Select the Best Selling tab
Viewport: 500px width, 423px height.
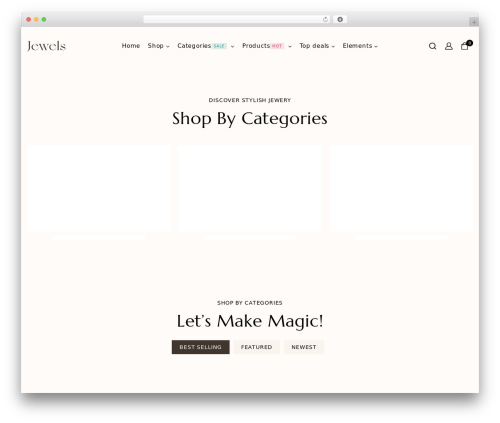tap(201, 347)
